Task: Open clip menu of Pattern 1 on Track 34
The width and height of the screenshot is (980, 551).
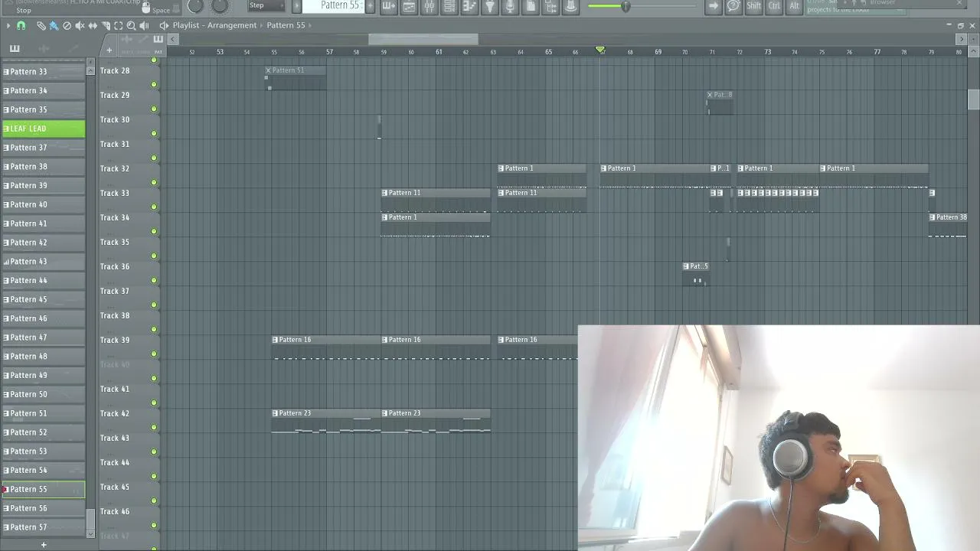Action: [x=384, y=217]
